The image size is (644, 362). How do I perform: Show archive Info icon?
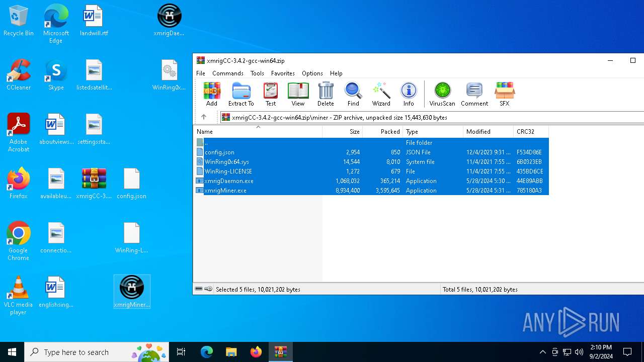[409, 94]
